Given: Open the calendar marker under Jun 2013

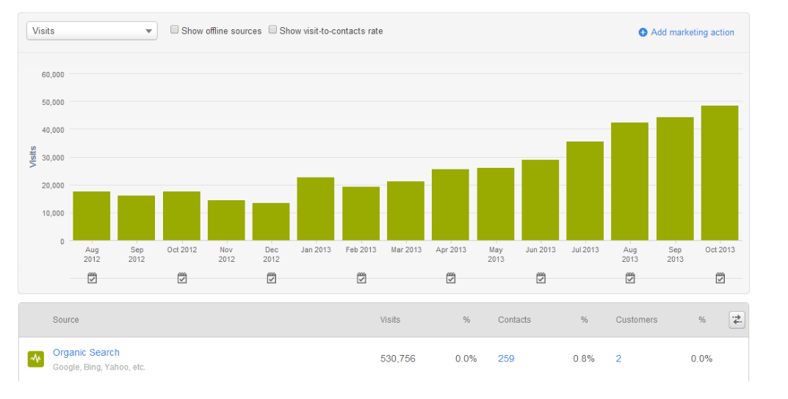Looking at the screenshot, I should (541, 278).
